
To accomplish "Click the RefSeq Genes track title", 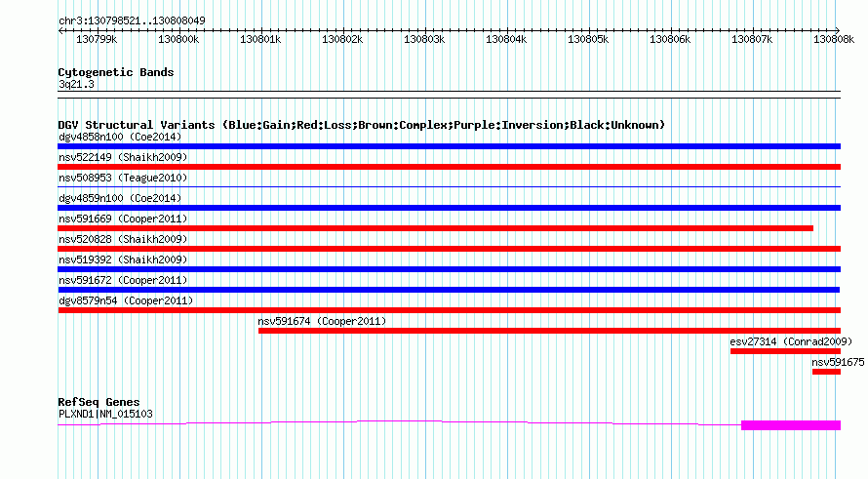I will 99,402.
